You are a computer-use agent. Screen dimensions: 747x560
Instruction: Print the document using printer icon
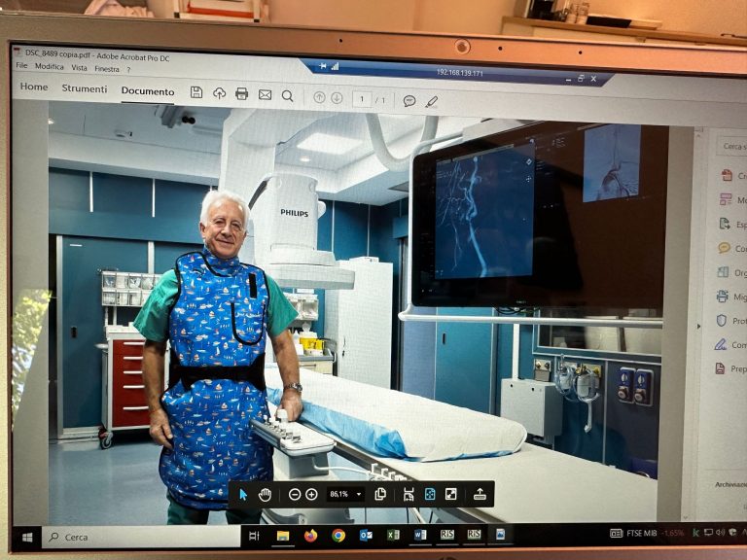pos(241,94)
